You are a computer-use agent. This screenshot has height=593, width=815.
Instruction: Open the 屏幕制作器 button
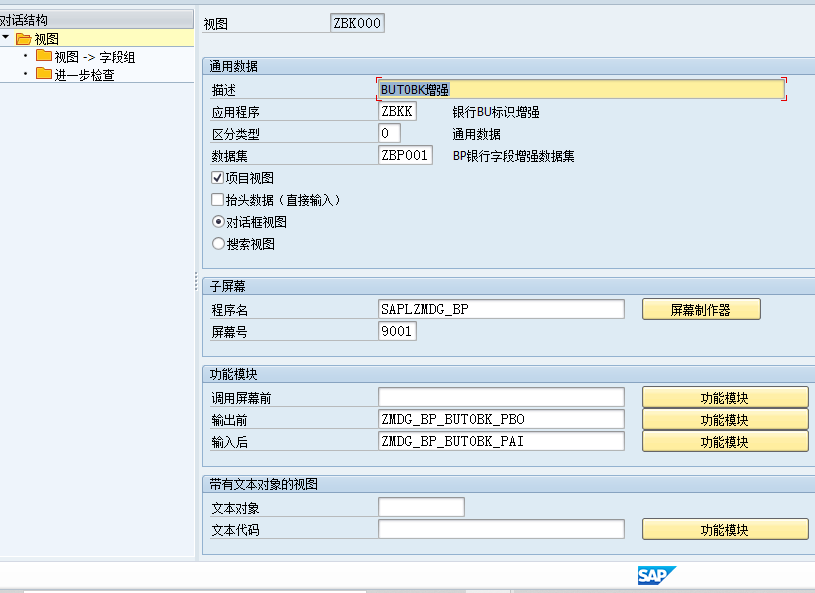click(x=701, y=309)
